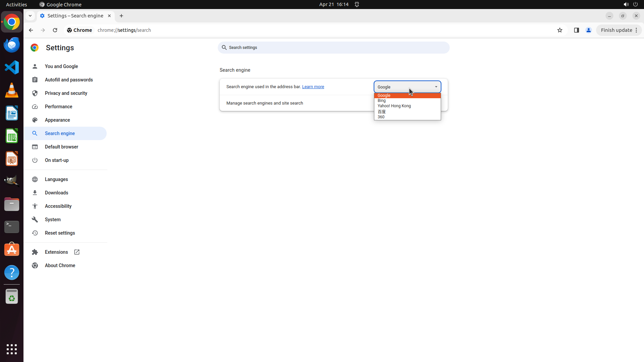Open Privacy and security settings

pyautogui.click(x=66, y=93)
